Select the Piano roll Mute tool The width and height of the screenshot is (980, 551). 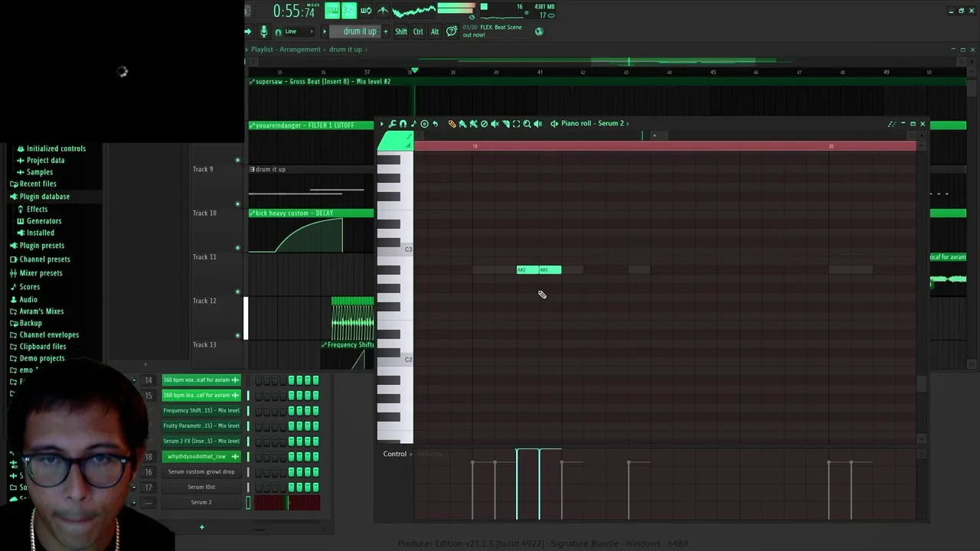point(495,123)
